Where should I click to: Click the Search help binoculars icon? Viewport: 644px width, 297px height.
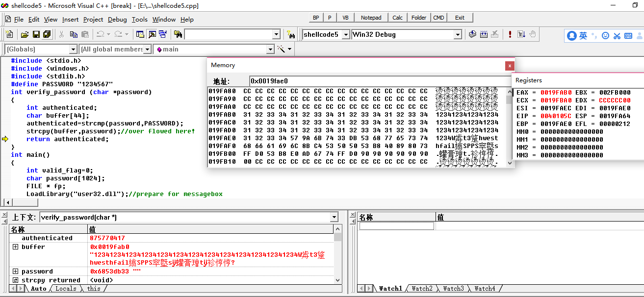[291, 34]
